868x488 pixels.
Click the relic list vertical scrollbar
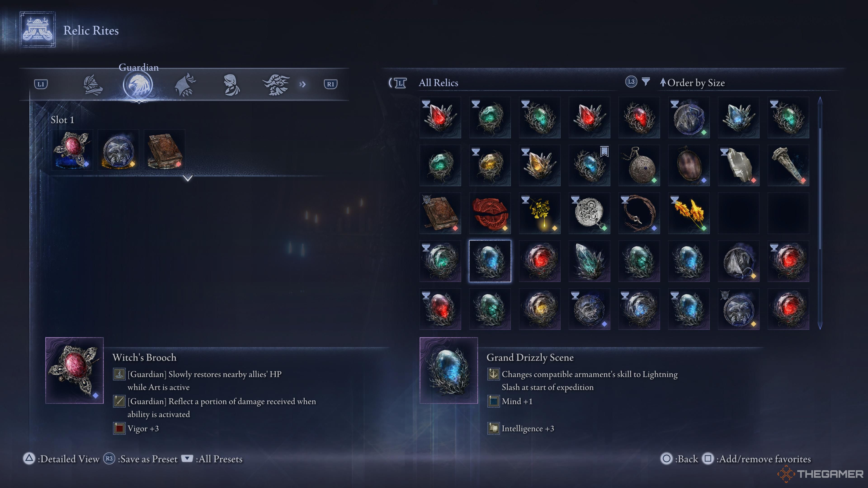tap(820, 213)
